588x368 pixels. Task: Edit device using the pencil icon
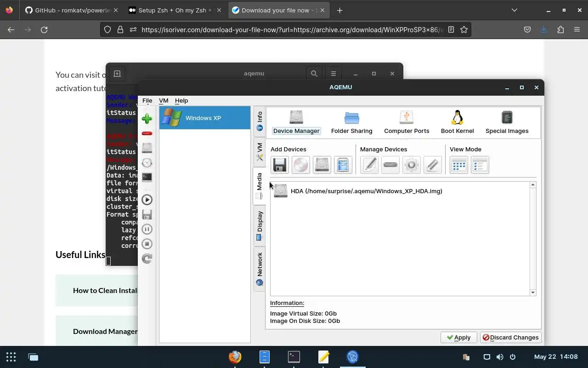pos(369,165)
